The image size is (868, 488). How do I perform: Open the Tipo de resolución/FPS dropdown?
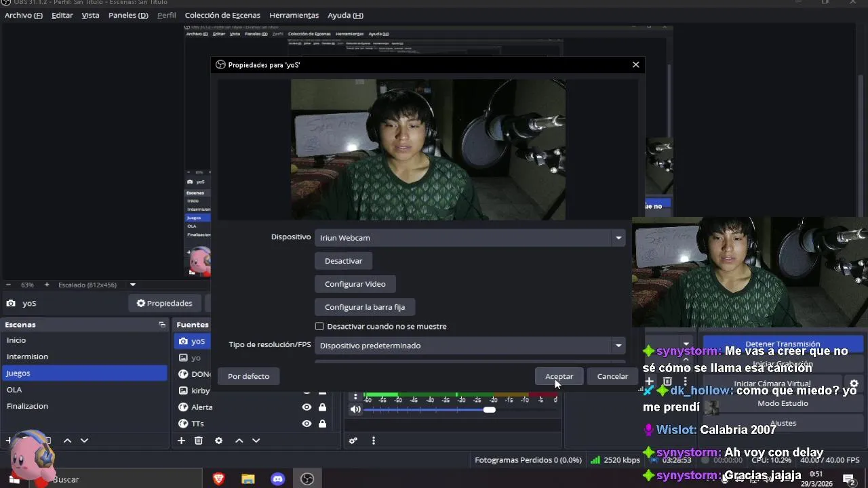(469, 346)
